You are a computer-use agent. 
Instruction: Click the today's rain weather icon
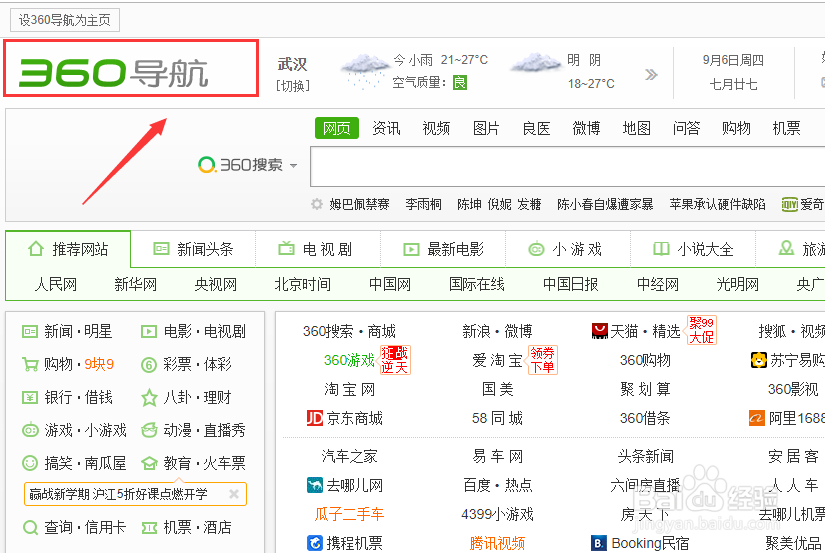tap(365, 71)
